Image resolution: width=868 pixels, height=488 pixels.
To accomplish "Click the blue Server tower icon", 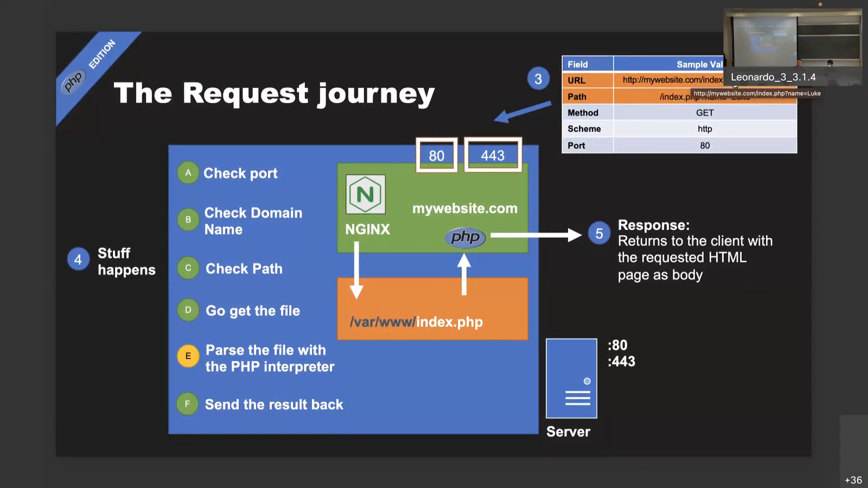I will 571,378.
